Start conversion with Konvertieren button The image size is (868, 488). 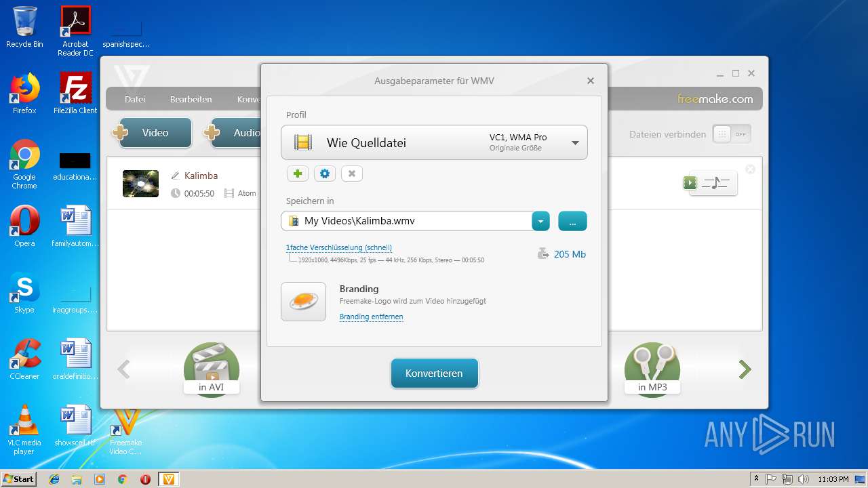[x=435, y=373]
